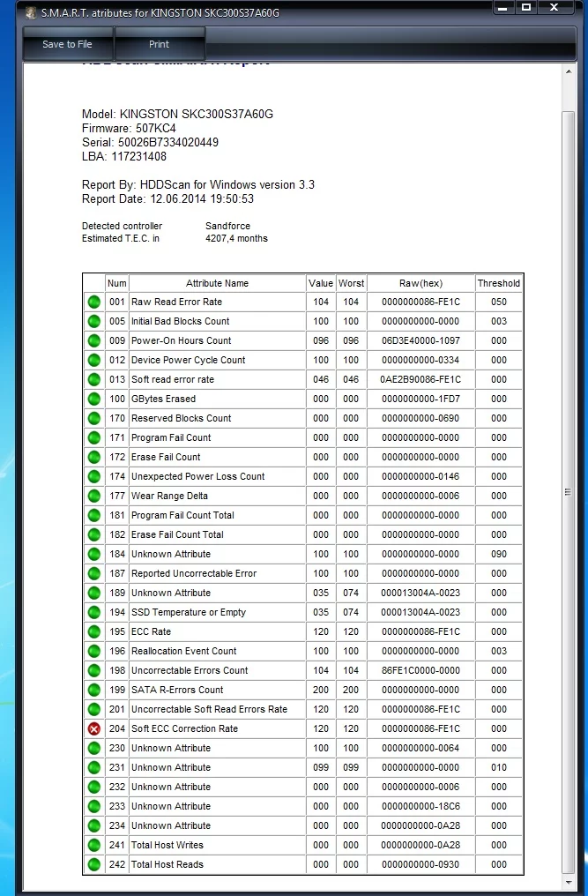The image size is (588, 896).
Task: Click the green status icon for Uncorrectable Errors Count
Action: 94,671
